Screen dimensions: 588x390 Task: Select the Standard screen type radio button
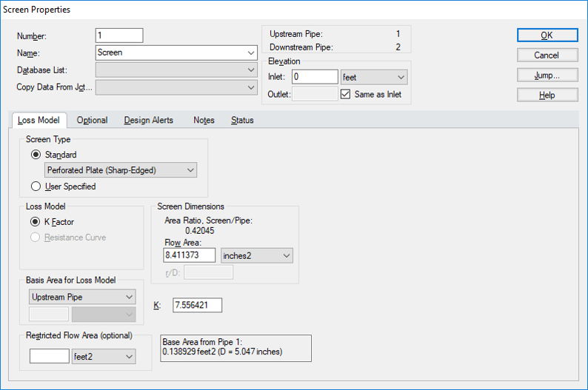pyautogui.click(x=36, y=155)
